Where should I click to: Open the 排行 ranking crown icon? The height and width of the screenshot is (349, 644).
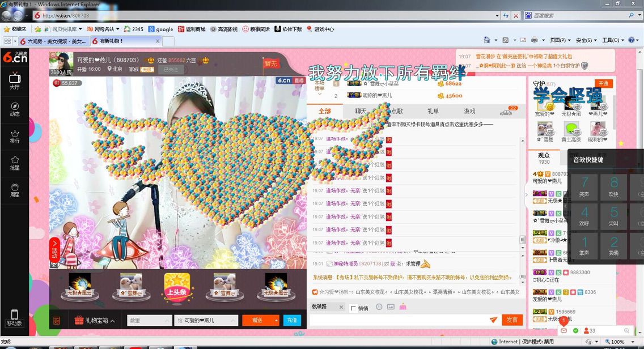pyautogui.click(x=15, y=136)
